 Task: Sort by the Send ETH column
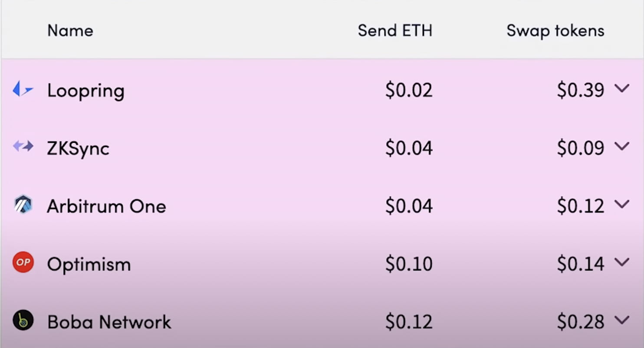[395, 30]
